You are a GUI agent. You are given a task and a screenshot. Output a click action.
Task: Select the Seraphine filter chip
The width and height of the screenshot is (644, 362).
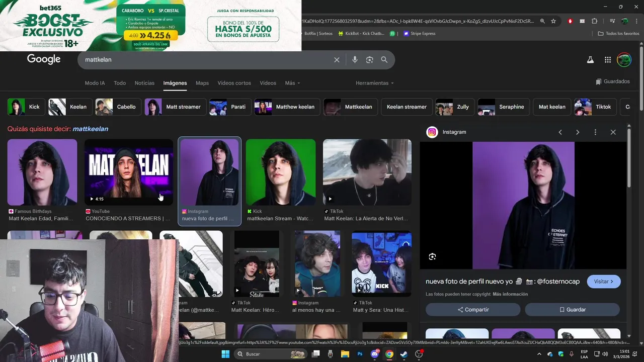(x=503, y=107)
